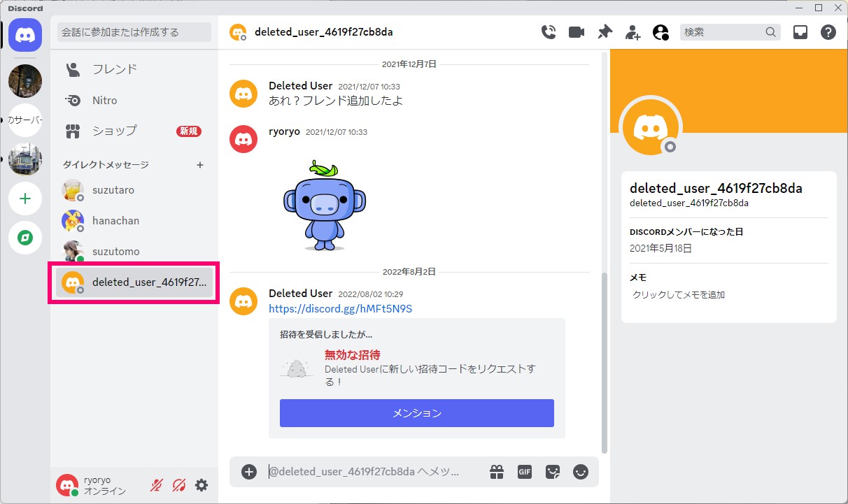Open the ショップ shop page
848x504 pixels.
tap(134, 131)
